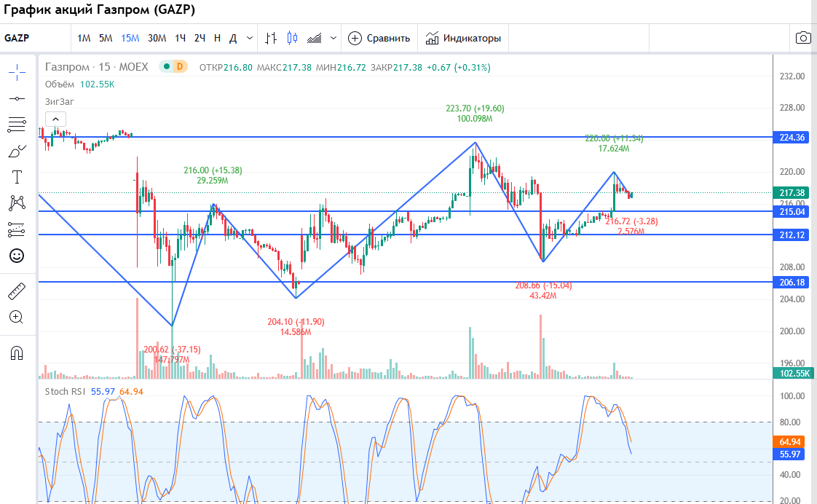817x504 pixels.
Task: Click the green market status dot
Action: coord(166,67)
